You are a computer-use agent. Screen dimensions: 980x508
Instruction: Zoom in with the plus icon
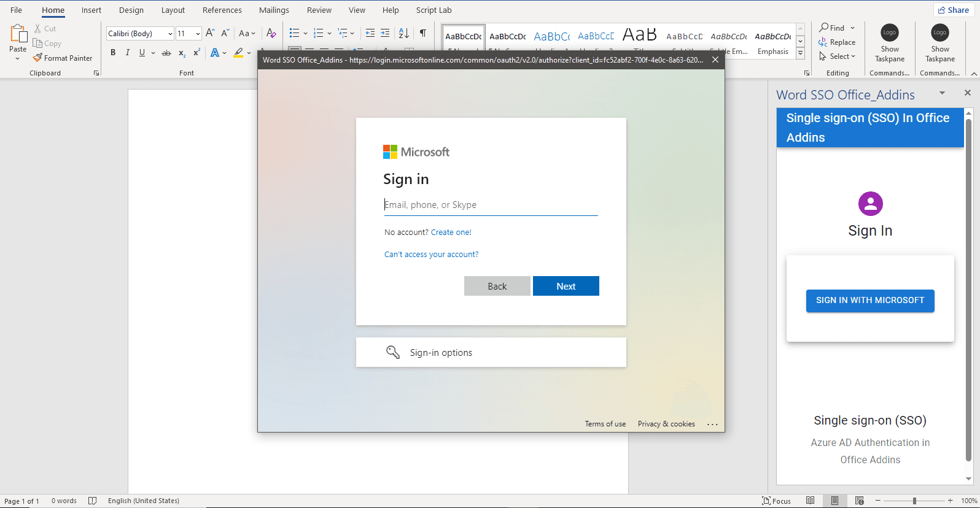[x=951, y=501]
